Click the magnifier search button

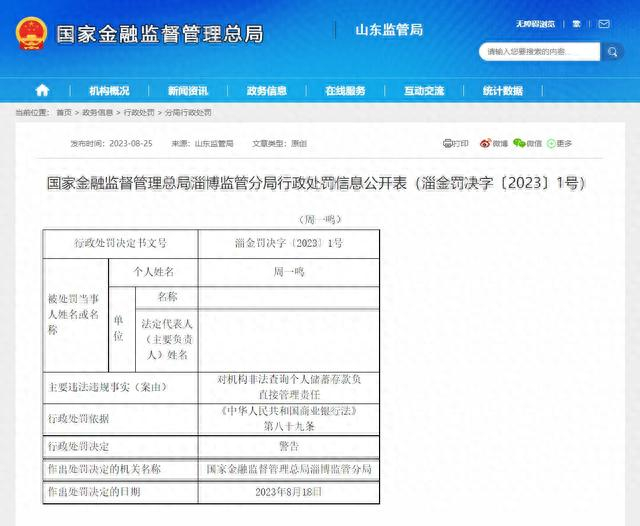tap(612, 52)
